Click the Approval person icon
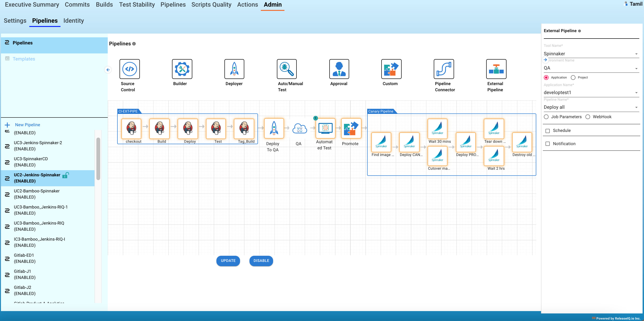 point(339,69)
